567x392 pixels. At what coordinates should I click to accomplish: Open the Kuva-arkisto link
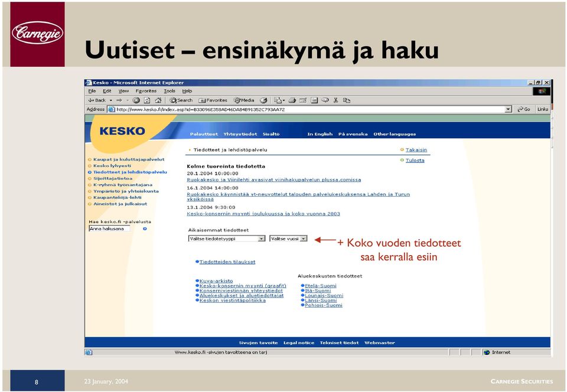[216, 281]
